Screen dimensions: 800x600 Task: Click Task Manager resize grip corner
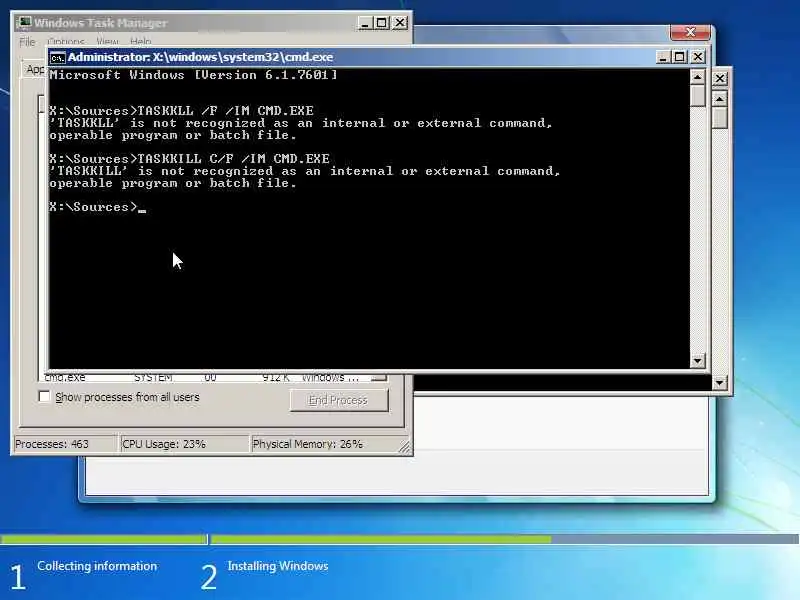tap(404, 447)
